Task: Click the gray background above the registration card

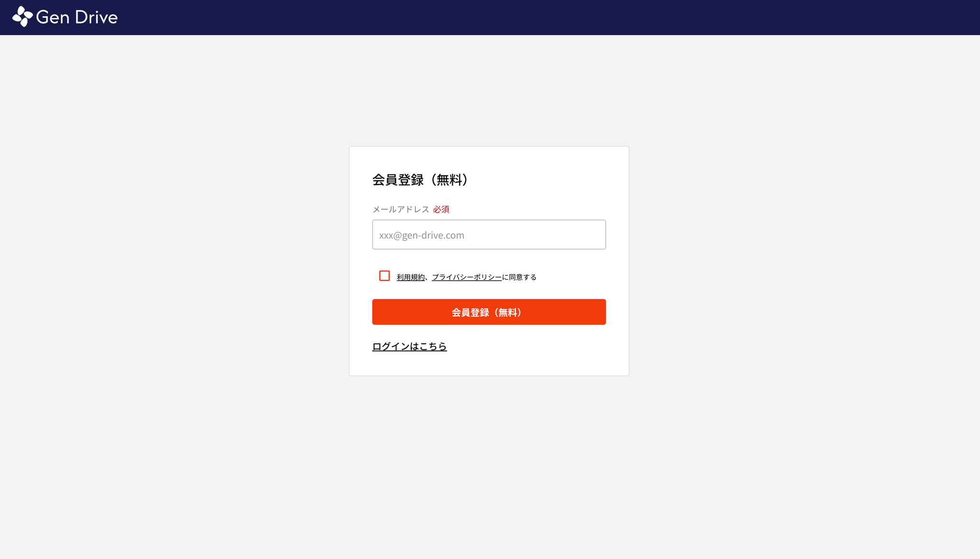Action: 489,91
